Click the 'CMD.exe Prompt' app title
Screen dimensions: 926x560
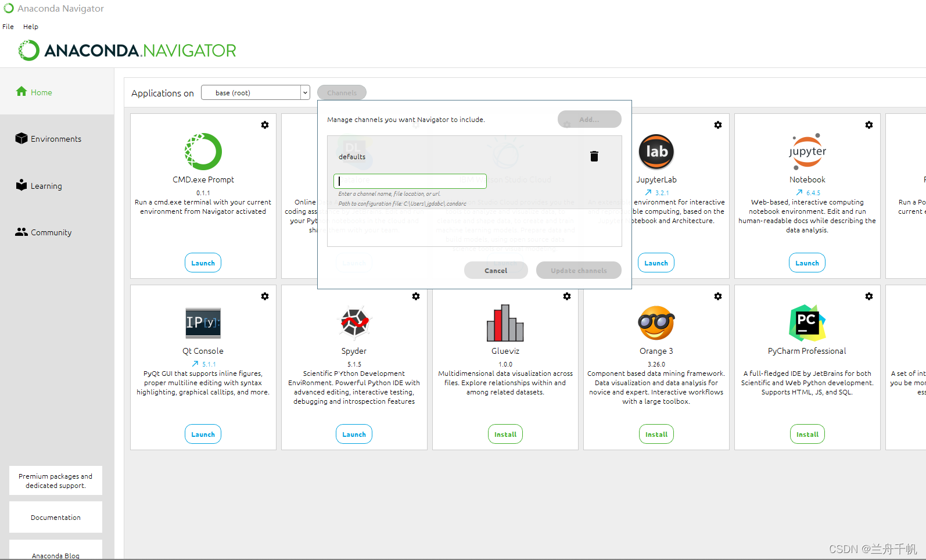click(x=203, y=180)
